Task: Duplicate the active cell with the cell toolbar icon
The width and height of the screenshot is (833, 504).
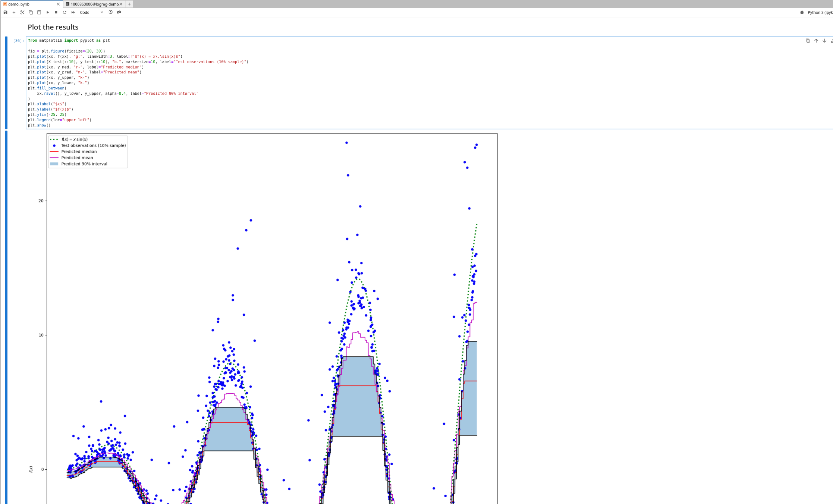Action: tap(808, 41)
